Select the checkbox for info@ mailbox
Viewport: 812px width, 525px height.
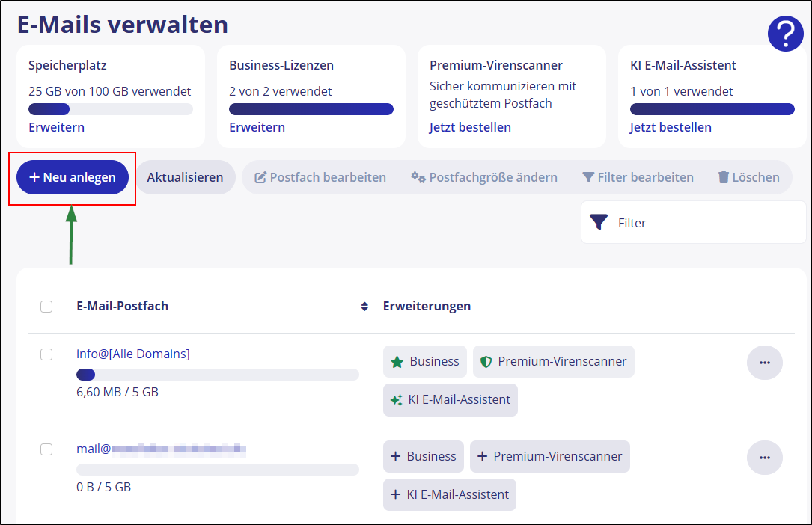tap(46, 354)
